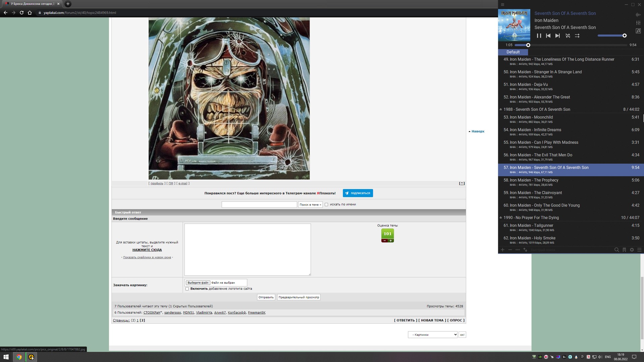The height and width of the screenshot is (362, 644).
Task: Click the quick reply message textarea
Action: 248,250
